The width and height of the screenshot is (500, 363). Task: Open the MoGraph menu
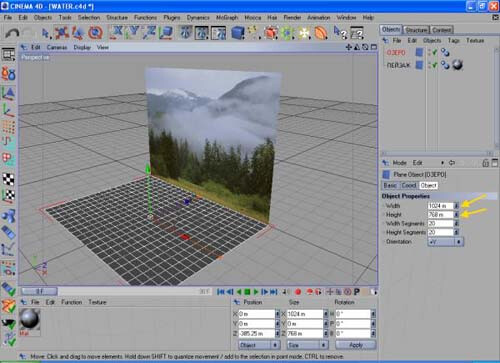(227, 17)
